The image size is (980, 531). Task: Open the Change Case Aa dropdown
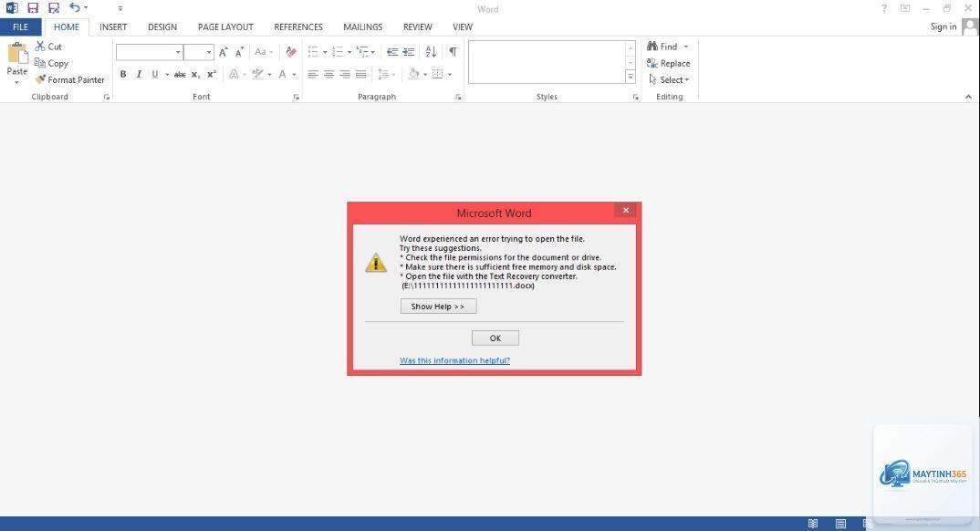(263, 52)
